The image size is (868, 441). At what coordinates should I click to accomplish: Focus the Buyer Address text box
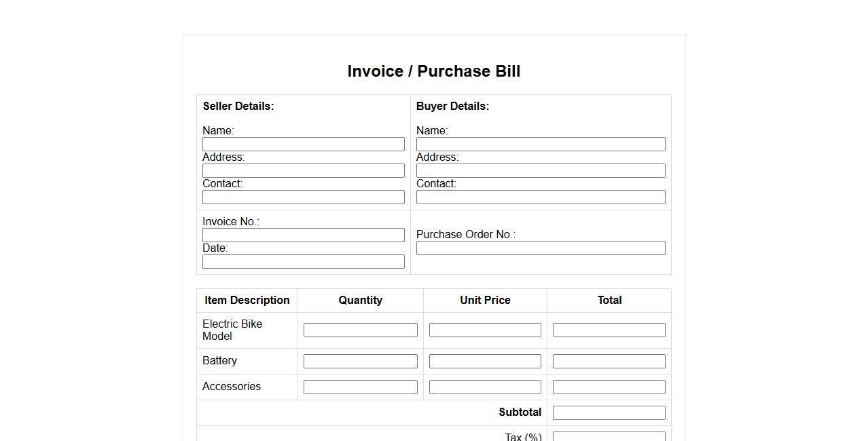click(540, 170)
